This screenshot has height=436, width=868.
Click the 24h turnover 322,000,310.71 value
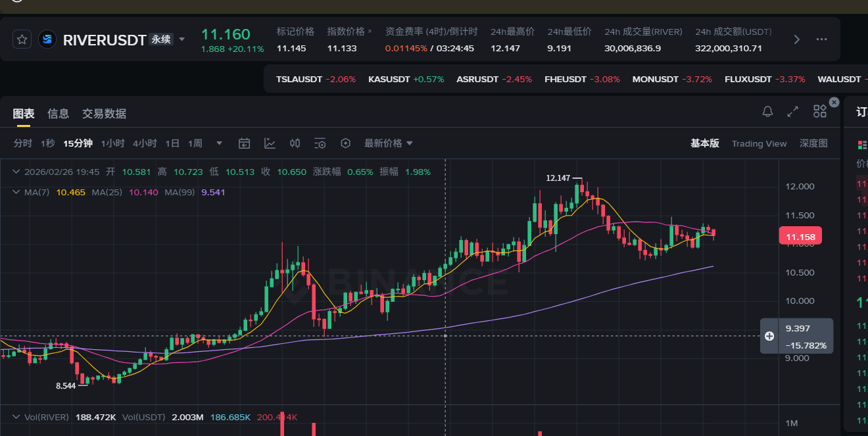pyautogui.click(x=729, y=48)
